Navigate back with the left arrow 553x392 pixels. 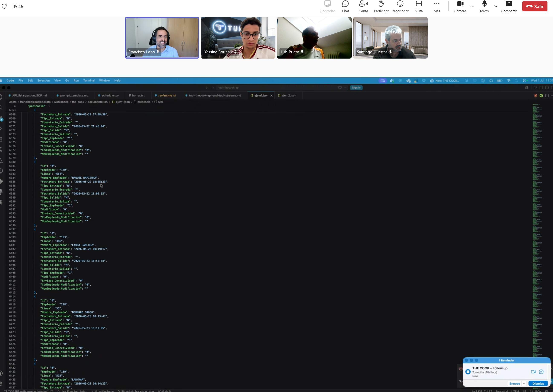click(x=207, y=88)
